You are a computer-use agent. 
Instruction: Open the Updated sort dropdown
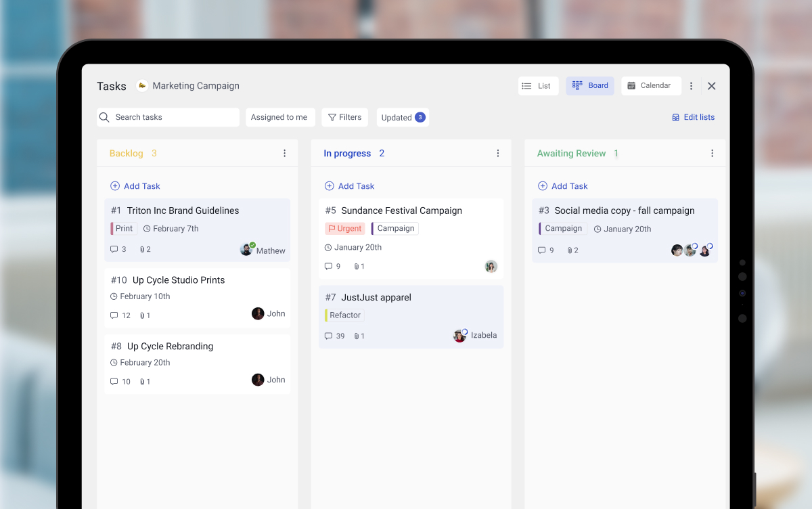[403, 117]
